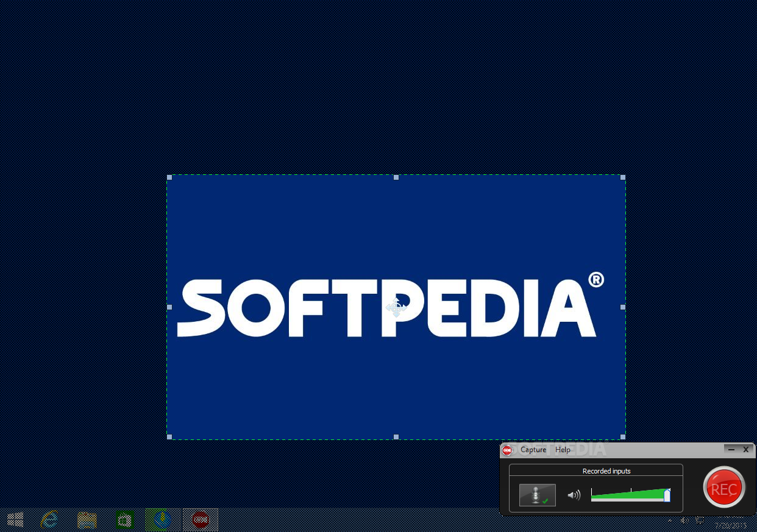Image resolution: width=757 pixels, height=532 pixels.
Task: Minimize the recorder panel
Action: coord(731,449)
